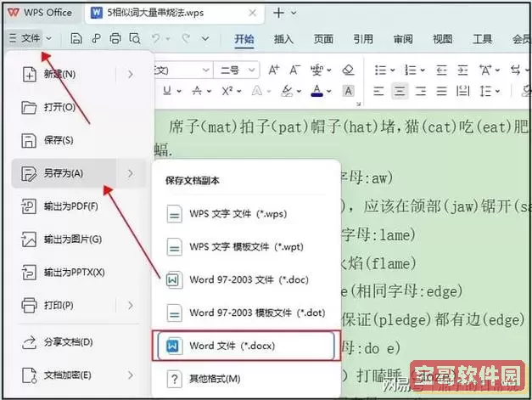Screen dimensions: 532x400
Task: Select 输出为PPTX(X) option
Action: point(80,272)
